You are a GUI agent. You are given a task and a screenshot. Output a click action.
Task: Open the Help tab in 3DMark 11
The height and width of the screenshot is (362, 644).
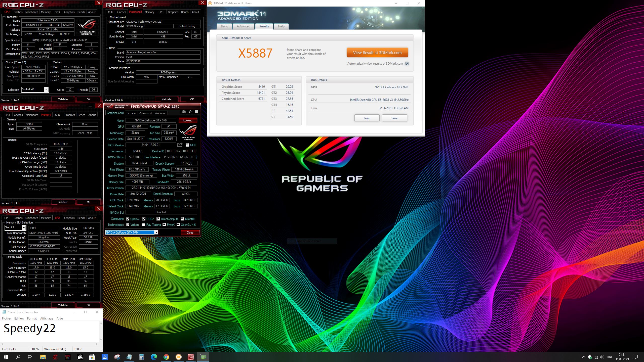[281, 26]
